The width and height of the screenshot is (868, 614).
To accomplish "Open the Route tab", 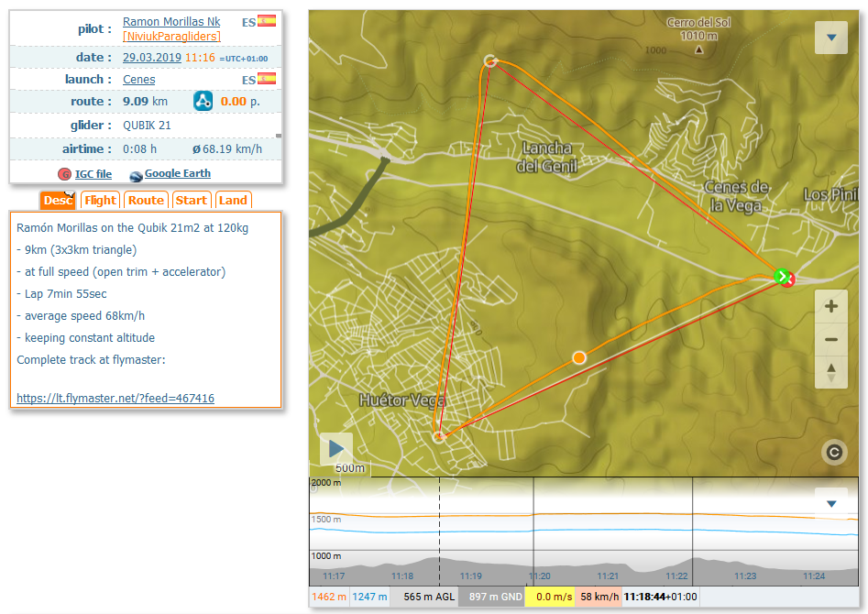I will (x=146, y=201).
